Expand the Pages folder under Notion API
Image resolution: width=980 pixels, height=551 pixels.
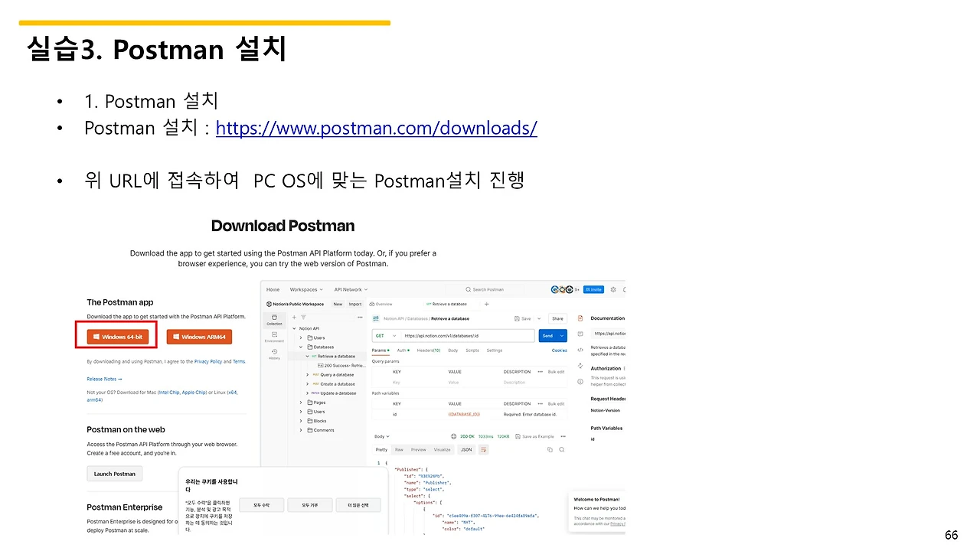pos(317,403)
